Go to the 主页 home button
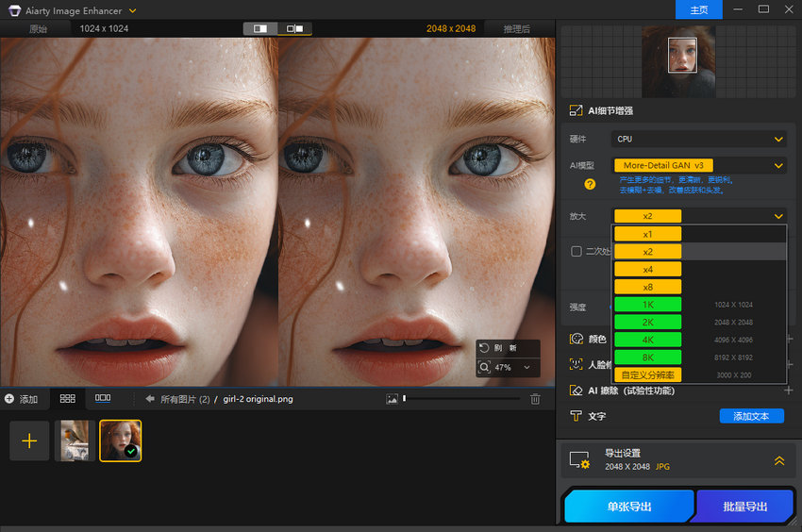The height and width of the screenshot is (532, 802). (x=698, y=9)
